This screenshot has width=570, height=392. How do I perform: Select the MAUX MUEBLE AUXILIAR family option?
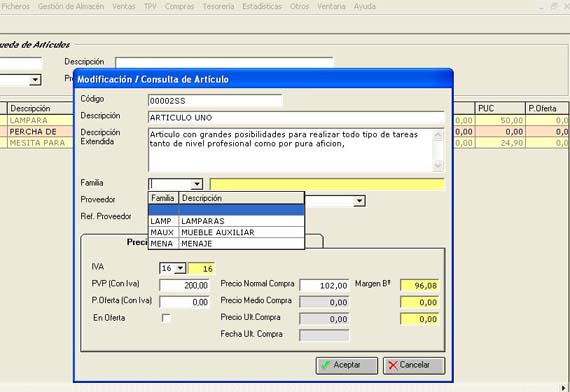click(x=226, y=232)
